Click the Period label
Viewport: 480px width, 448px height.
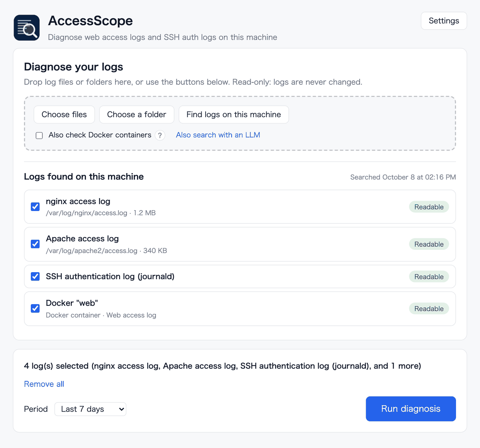pos(36,409)
